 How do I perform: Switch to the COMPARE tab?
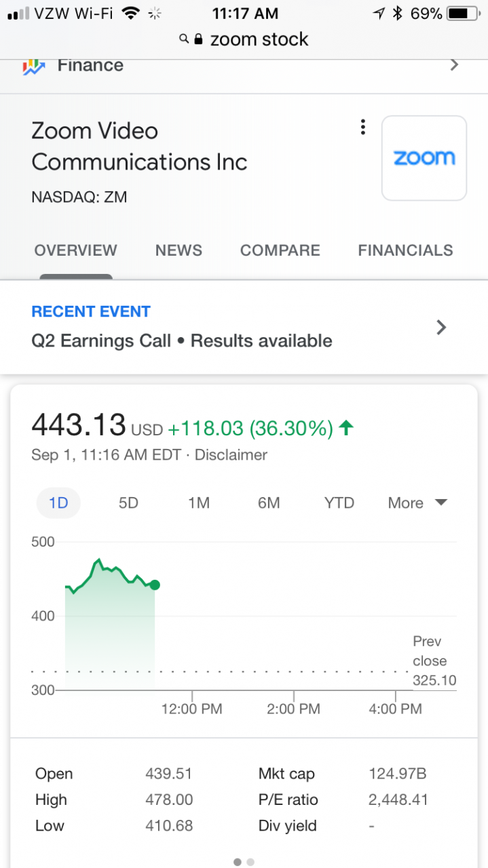click(x=280, y=250)
